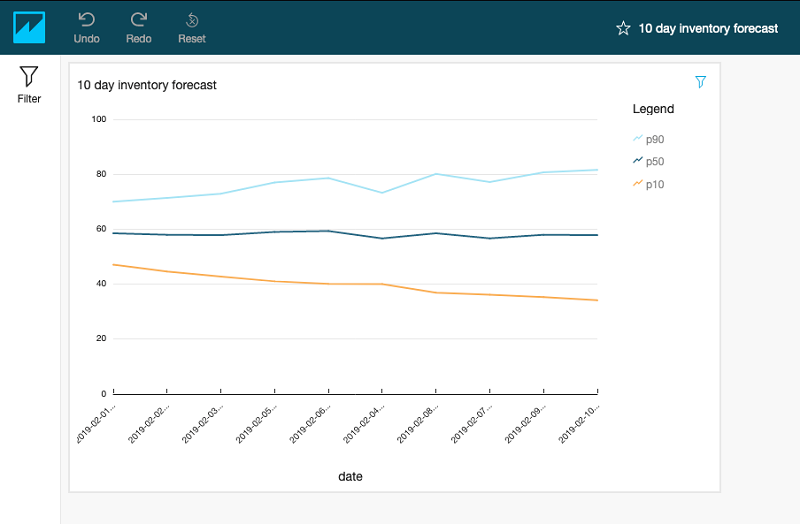The image size is (800, 524).
Task: Click the 2019-02-09 axis label
Action: (x=525, y=423)
